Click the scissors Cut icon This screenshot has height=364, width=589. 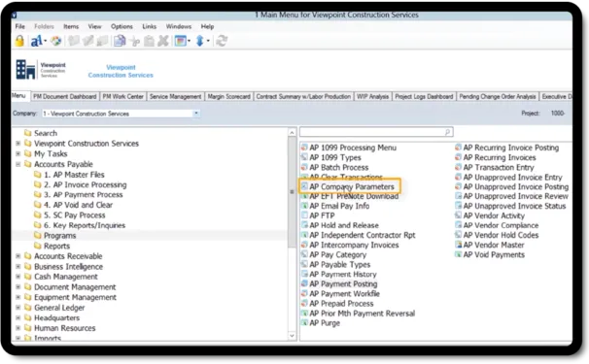135,42
